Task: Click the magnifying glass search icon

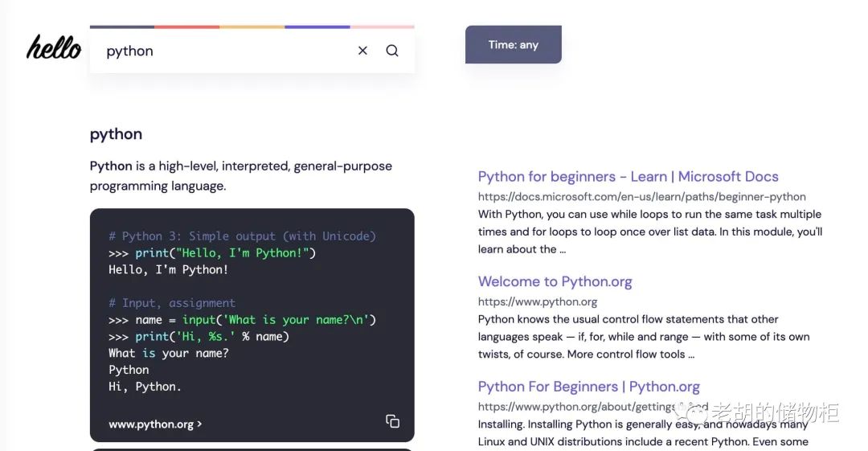Action: click(x=392, y=51)
